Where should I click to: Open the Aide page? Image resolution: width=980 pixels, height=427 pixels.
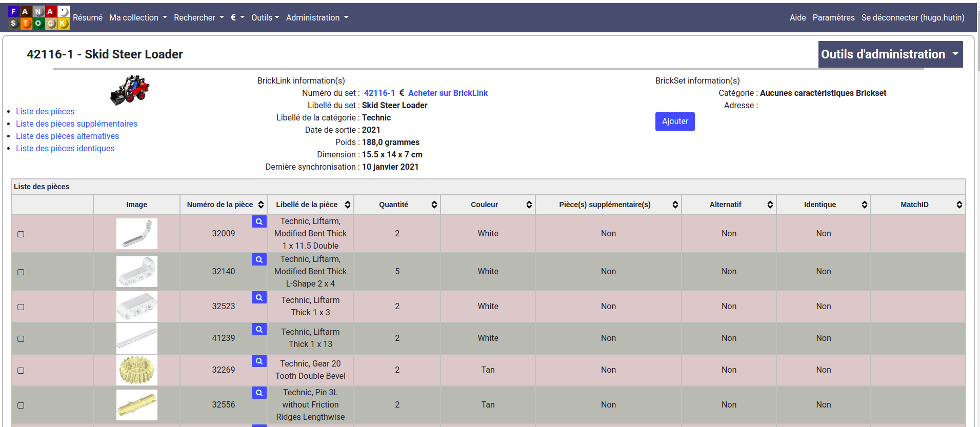797,17
